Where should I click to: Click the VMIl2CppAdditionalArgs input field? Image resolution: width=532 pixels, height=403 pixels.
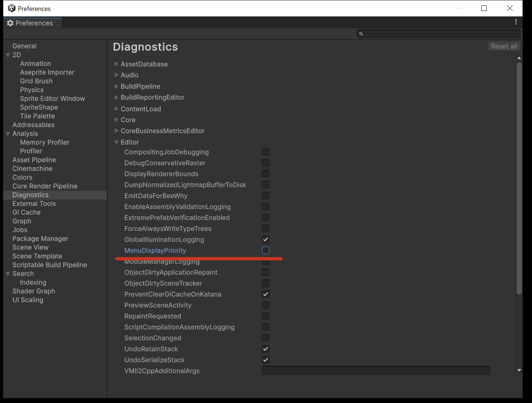pyautogui.click(x=376, y=371)
